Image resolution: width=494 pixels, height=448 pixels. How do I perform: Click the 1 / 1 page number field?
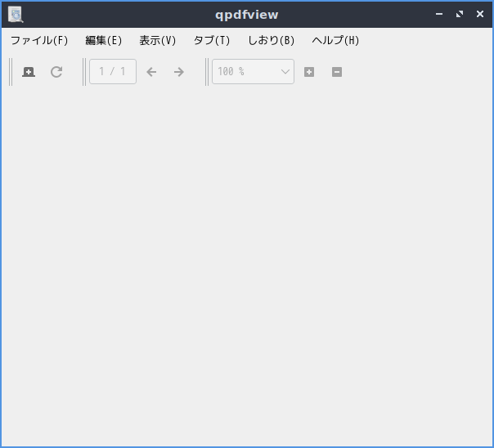[113, 71]
